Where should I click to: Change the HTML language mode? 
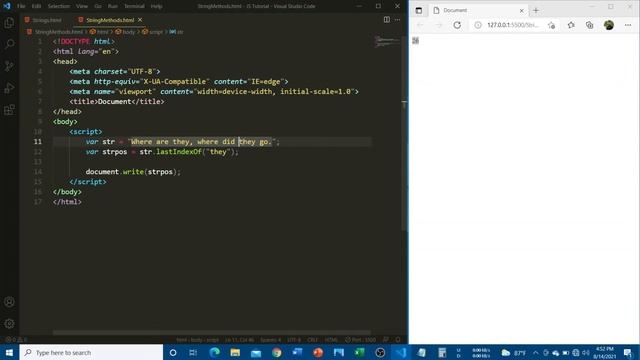331,340
